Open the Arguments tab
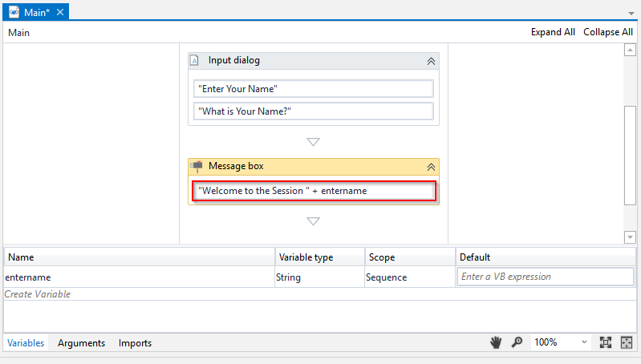641x364 pixels. point(81,343)
